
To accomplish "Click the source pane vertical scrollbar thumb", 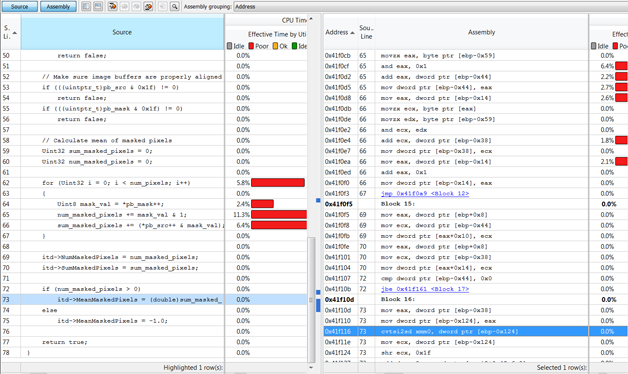I will (x=311, y=300).
